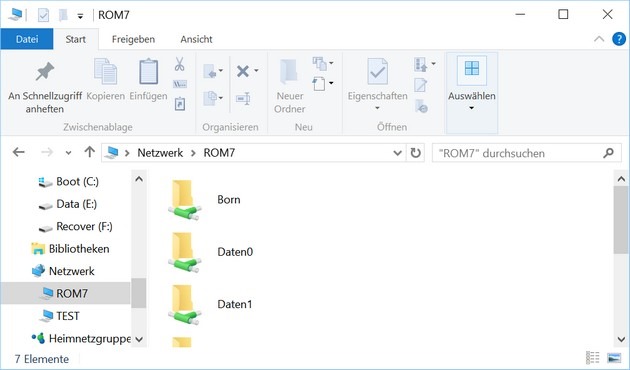The height and width of the screenshot is (370, 630).
Task: Click the copy path icon
Action: [x=180, y=84]
